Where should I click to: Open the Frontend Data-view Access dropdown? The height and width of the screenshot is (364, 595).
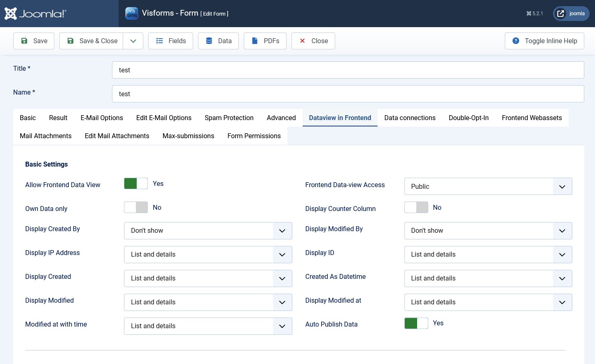click(x=488, y=186)
